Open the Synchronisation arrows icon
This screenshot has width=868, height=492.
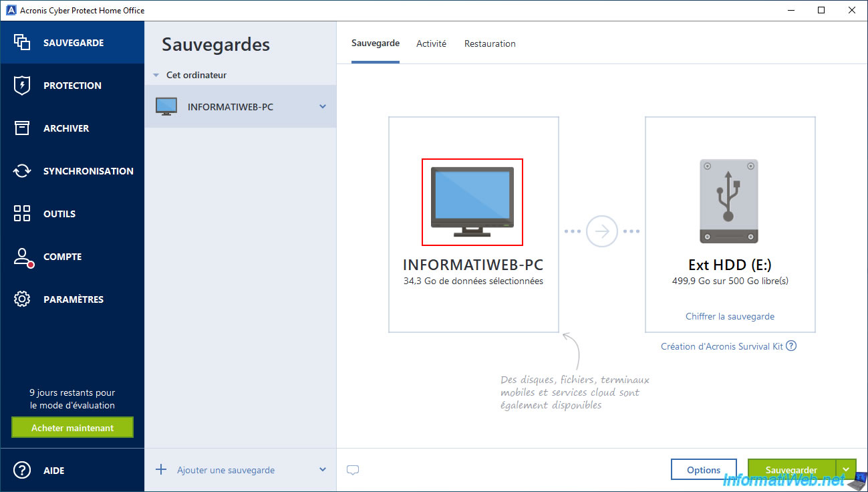22,171
